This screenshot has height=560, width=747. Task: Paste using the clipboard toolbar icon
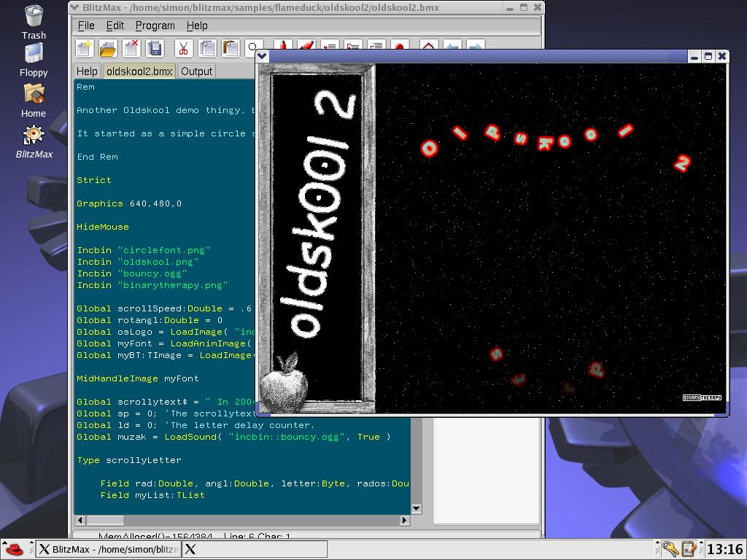231,48
